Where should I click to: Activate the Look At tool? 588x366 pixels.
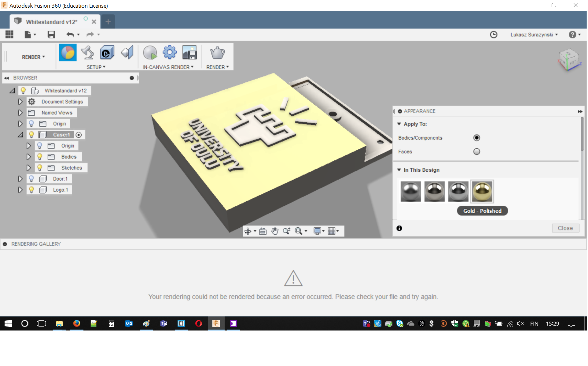pyautogui.click(x=263, y=231)
